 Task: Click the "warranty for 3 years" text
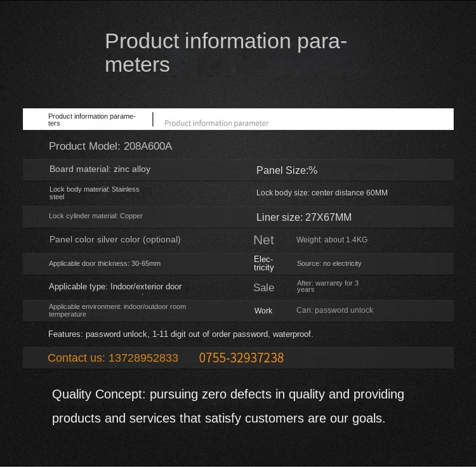327,286
